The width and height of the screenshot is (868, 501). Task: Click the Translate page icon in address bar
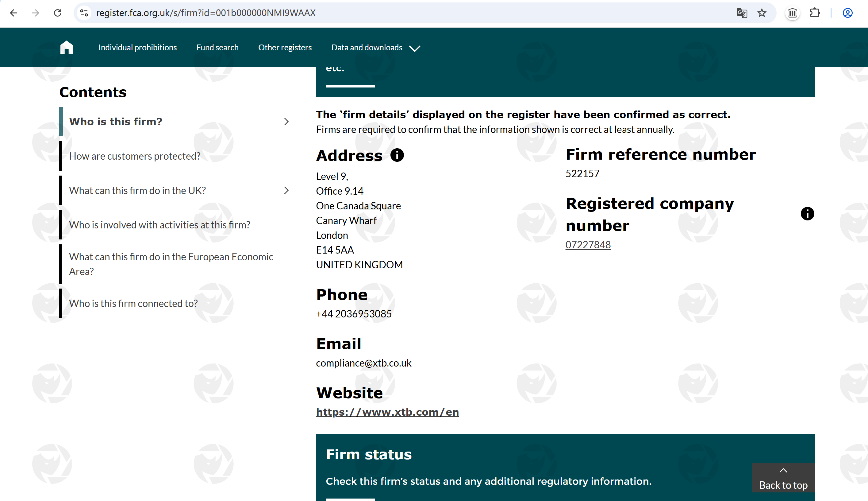point(742,13)
